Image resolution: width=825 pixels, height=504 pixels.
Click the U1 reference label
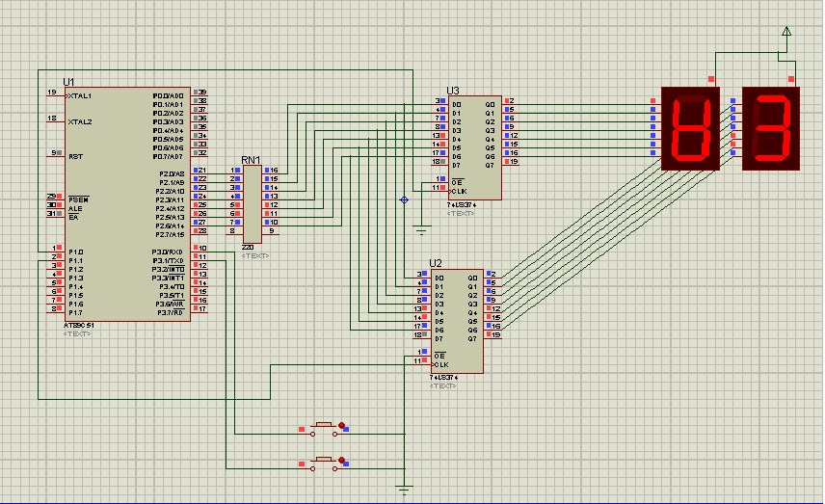(x=68, y=82)
